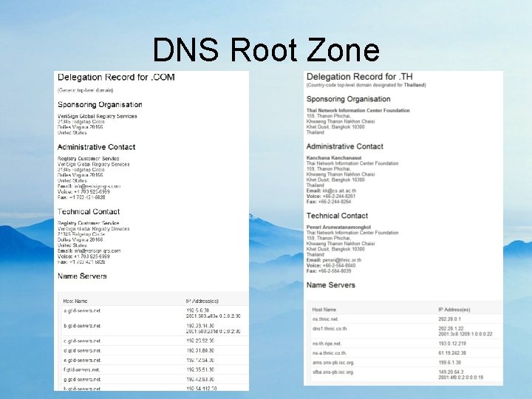Click 'Administrative Contact' heading in .TH record

(x=345, y=146)
